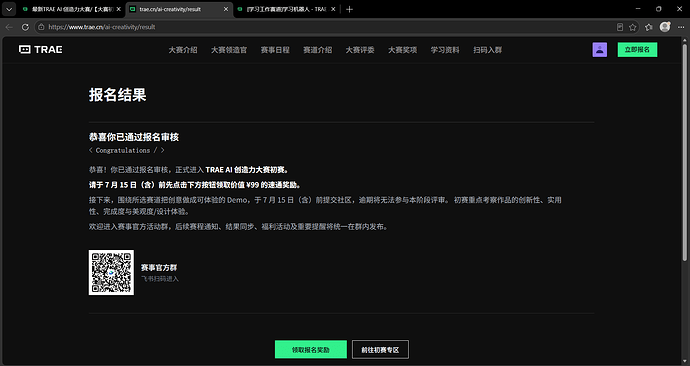Open browser favorites list icon

click(x=649, y=27)
